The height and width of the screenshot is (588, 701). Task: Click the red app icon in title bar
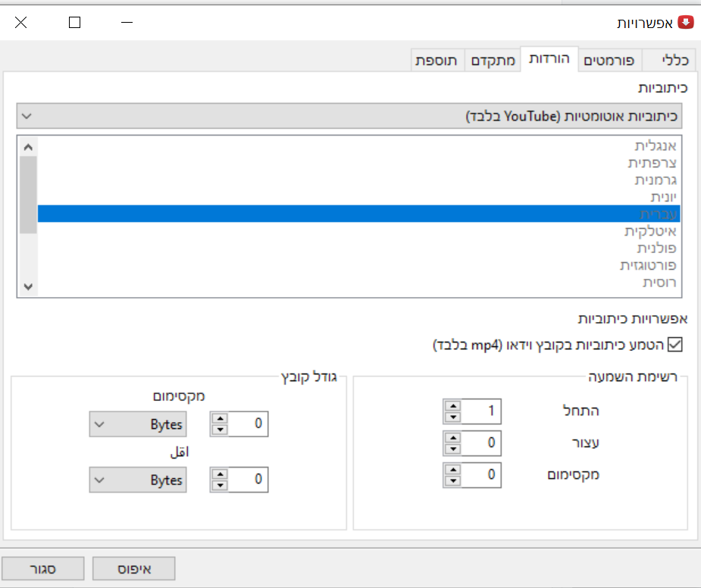tap(685, 22)
